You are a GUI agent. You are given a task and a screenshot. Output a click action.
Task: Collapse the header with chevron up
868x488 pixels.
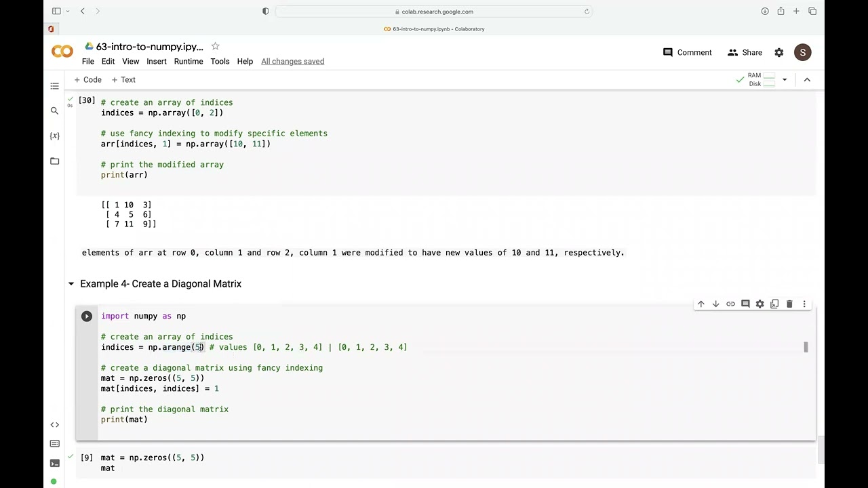[x=807, y=79]
